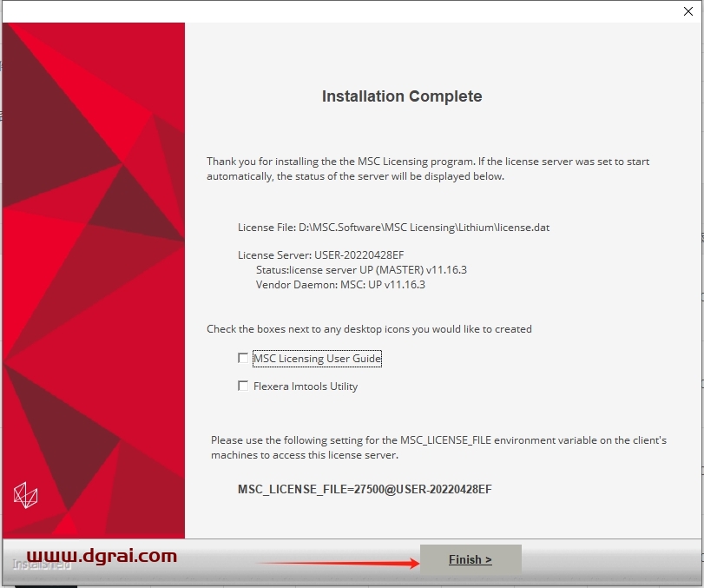Click License Server: USER-20220428EF text

pyautogui.click(x=320, y=255)
